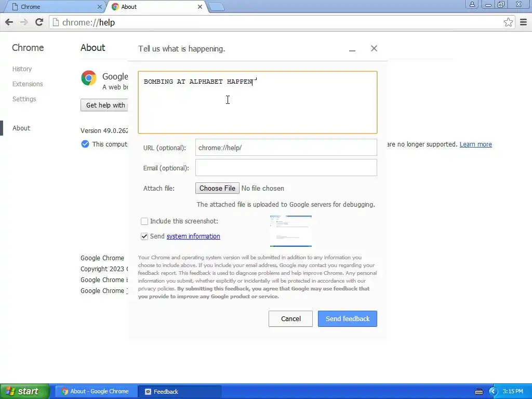
Task: Cancel the feedback dialog
Action: 291,319
